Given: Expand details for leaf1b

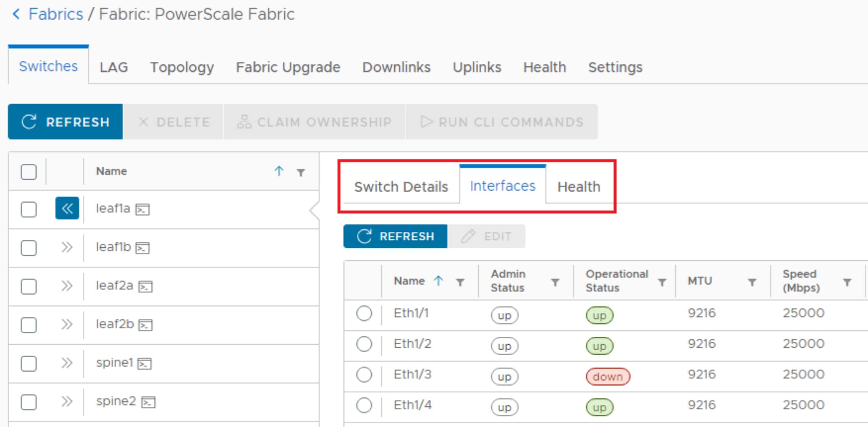Looking at the screenshot, I should point(67,247).
